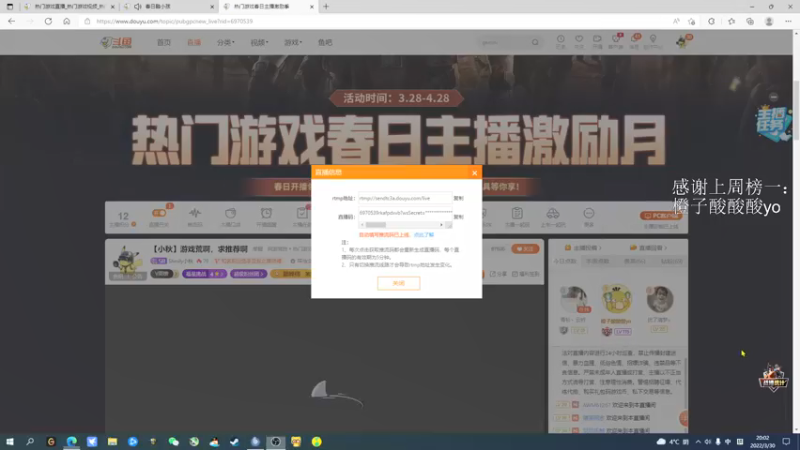
Task: Open the browser settings ellipsis menu
Action: point(788,21)
